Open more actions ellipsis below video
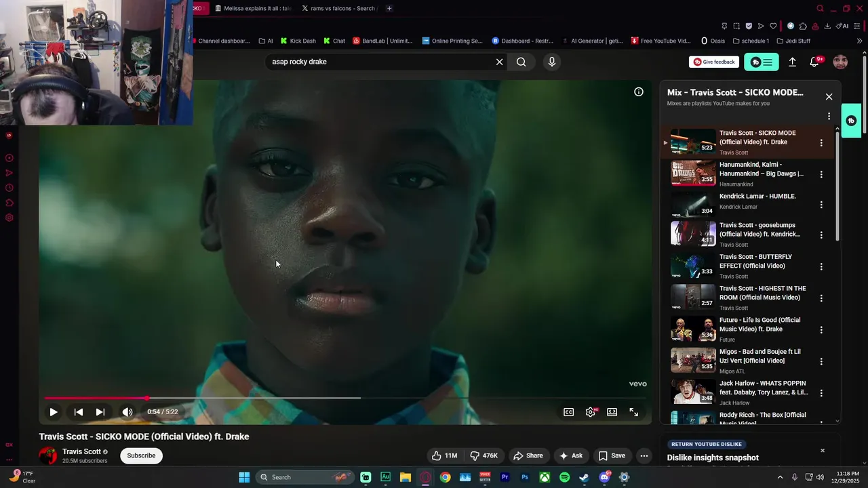The height and width of the screenshot is (488, 868). pos(644,455)
